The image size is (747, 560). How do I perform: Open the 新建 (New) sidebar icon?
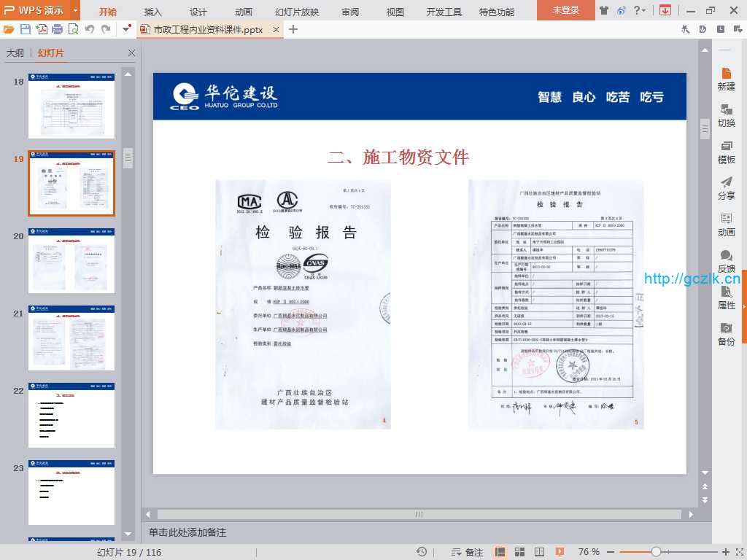[726, 79]
